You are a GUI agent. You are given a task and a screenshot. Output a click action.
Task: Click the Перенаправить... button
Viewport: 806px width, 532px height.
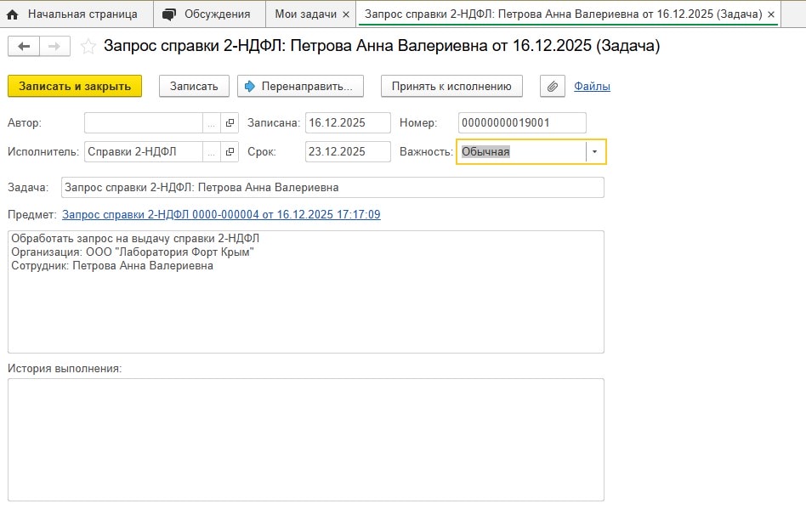click(x=300, y=86)
